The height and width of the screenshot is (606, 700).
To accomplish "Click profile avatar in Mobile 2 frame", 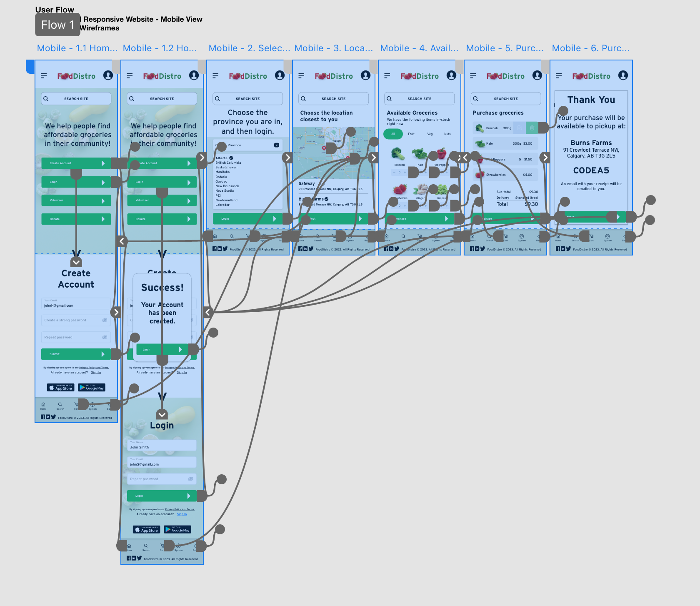I will [280, 75].
